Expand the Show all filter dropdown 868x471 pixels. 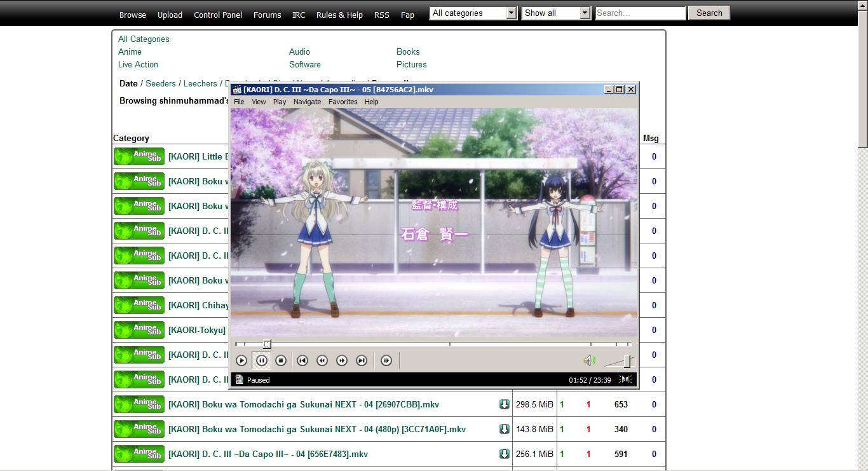tap(556, 13)
